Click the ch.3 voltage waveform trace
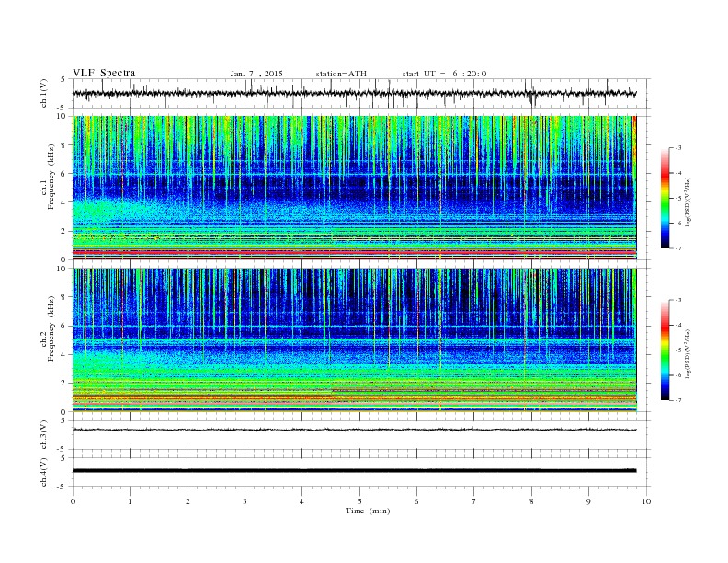The image size is (728, 563). point(354,430)
